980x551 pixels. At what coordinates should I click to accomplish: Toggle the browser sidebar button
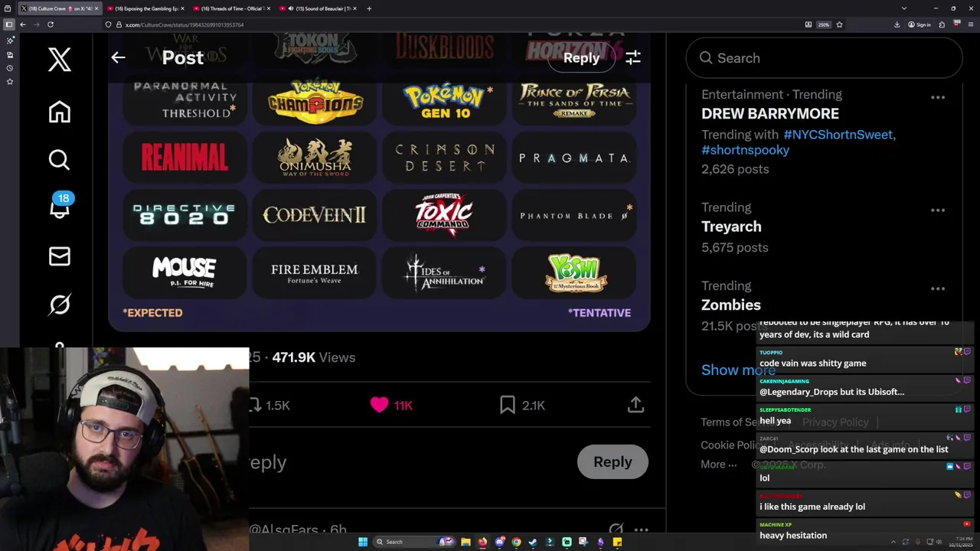pyautogui.click(x=9, y=24)
